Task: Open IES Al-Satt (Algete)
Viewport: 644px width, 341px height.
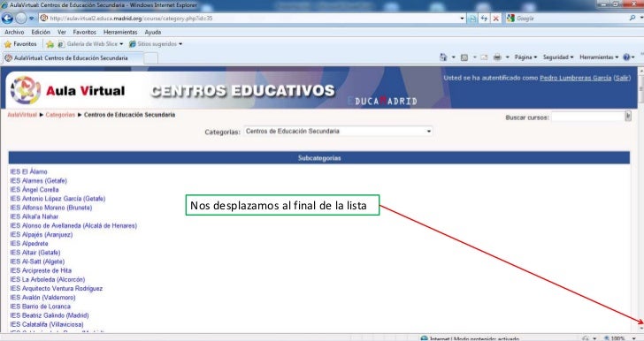Action: tap(37, 261)
